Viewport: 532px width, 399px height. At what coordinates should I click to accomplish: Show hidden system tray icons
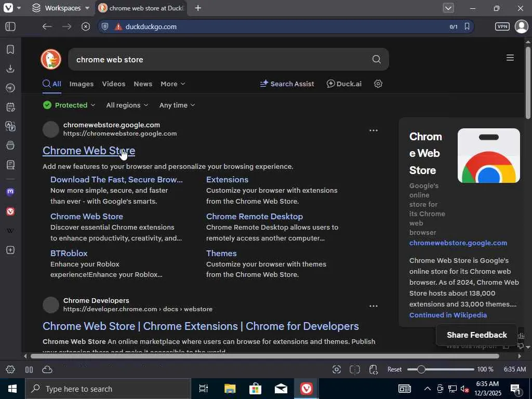coord(428,389)
